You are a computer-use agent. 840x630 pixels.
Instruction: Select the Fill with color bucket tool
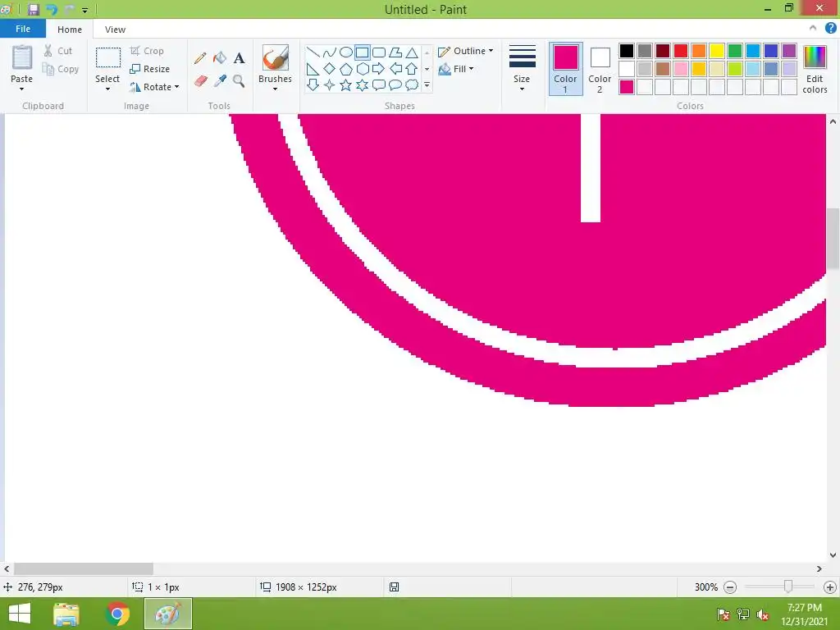coord(220,58)
